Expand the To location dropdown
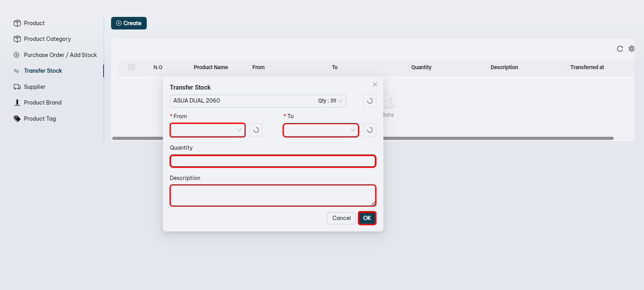Screen dimensions: 644x290 coord(321,130)
